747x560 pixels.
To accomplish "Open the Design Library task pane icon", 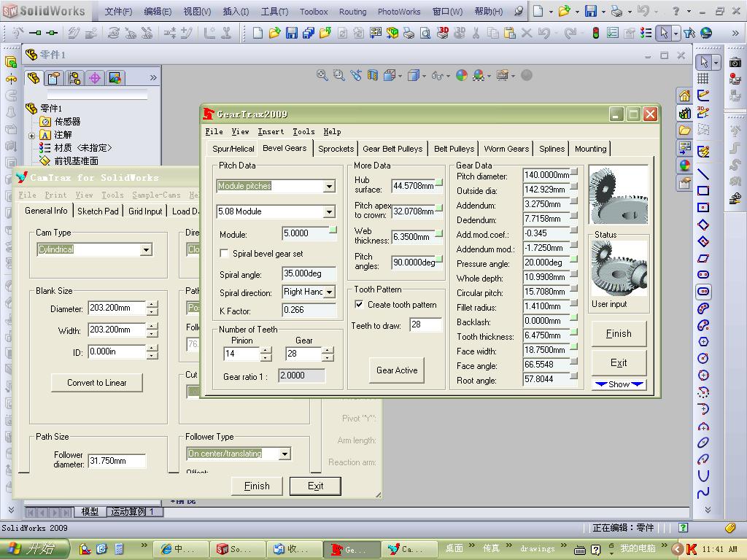I will 684,113.
